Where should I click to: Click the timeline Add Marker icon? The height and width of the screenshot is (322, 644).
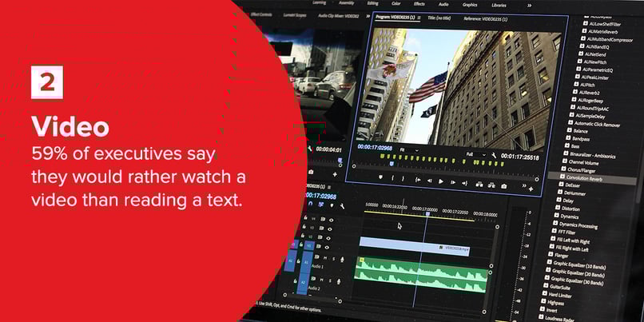tap(332, 205)
